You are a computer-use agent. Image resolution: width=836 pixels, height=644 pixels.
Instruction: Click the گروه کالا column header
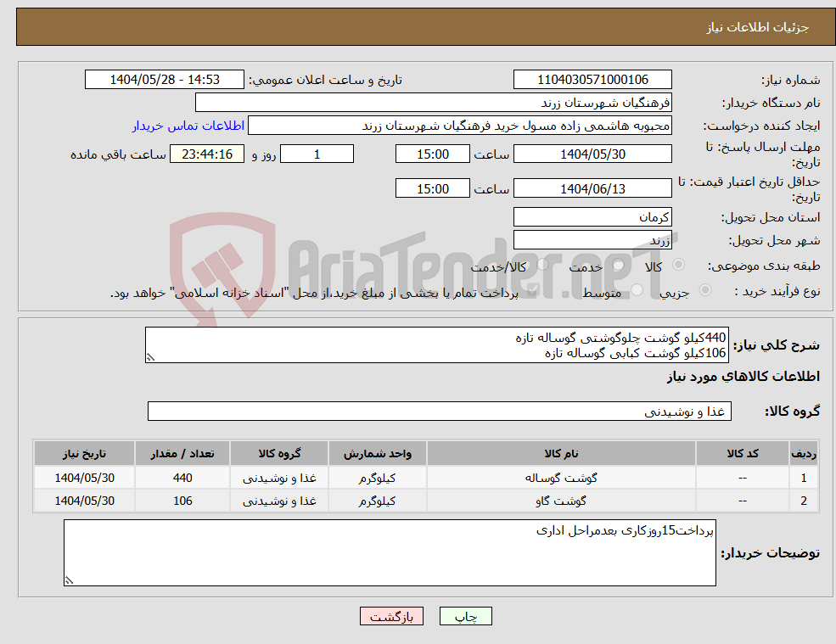point(279,454)
